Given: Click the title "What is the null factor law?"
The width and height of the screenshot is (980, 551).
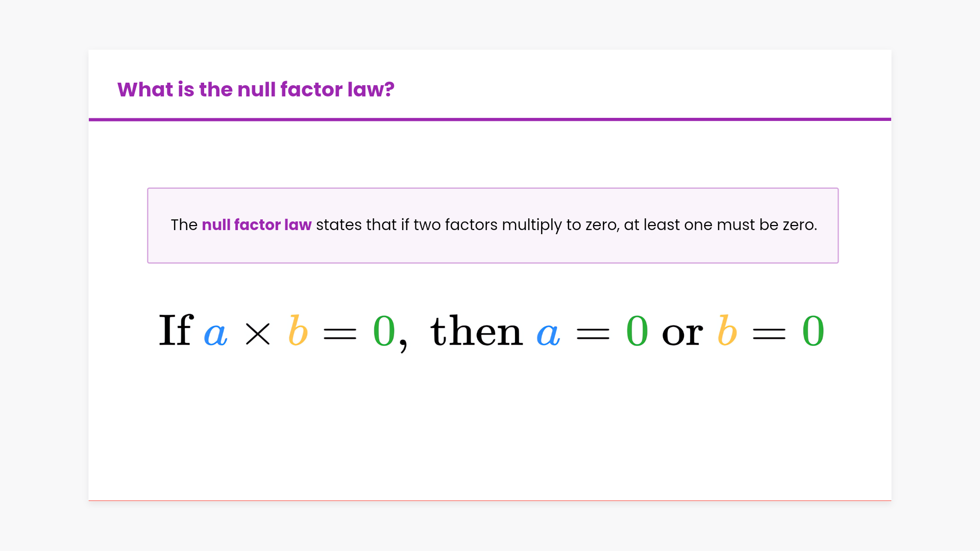Looking at the screenshot, I should pyautogui.click(x=256, y=90).
